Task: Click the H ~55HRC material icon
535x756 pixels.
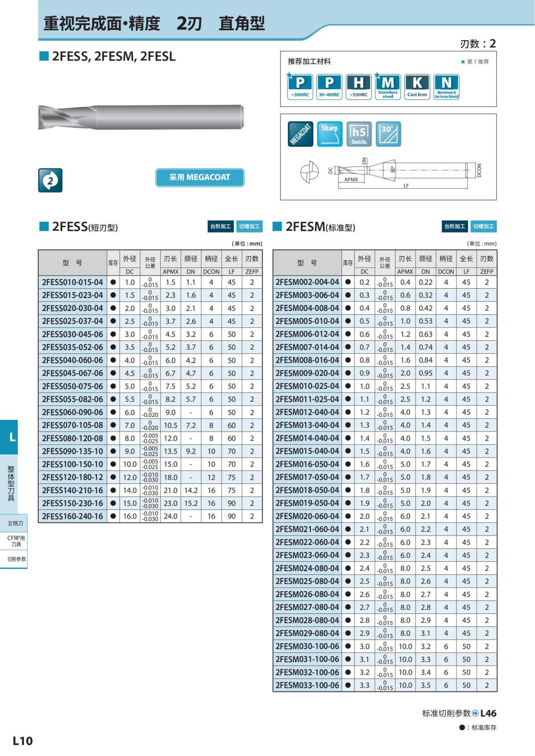Action: (358, 87)
